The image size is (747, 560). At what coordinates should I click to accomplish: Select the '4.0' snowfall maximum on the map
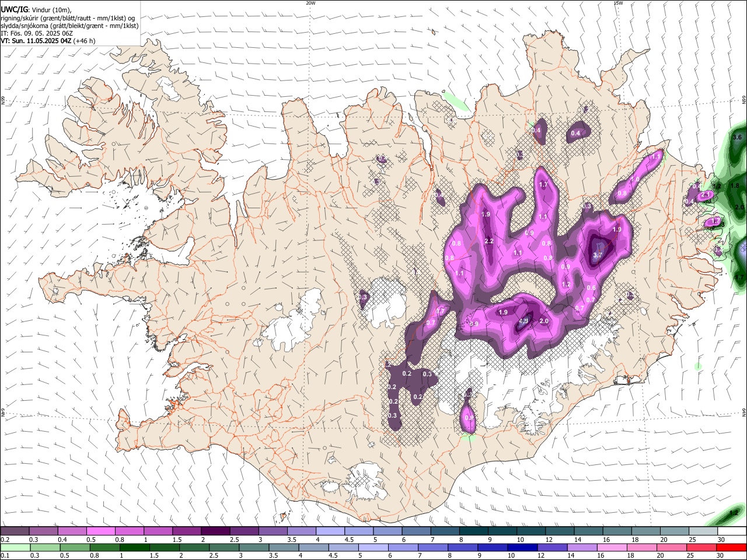coord(523,321)
